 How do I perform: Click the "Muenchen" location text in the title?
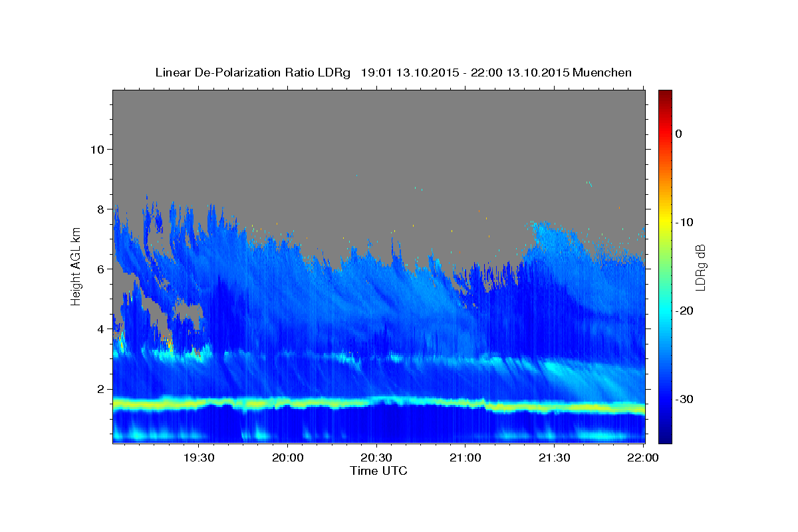tap(603, 72)
